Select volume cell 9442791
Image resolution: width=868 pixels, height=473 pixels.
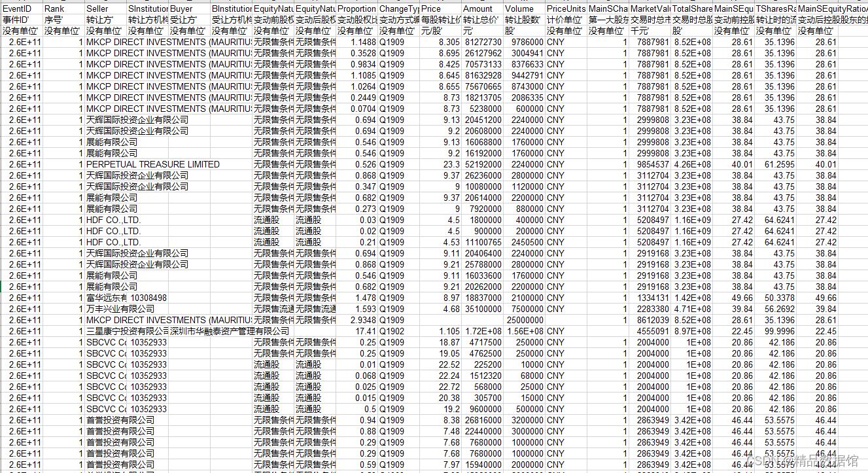point(524,75)
